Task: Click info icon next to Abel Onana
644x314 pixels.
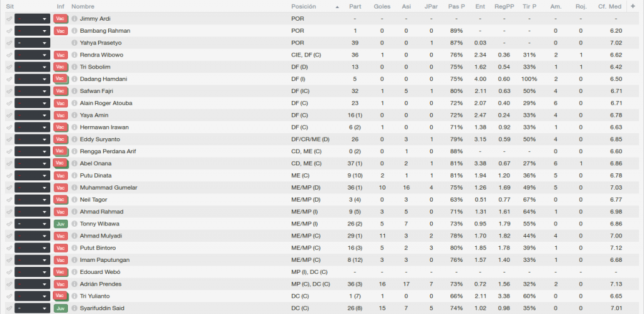Action: point(74,163)
